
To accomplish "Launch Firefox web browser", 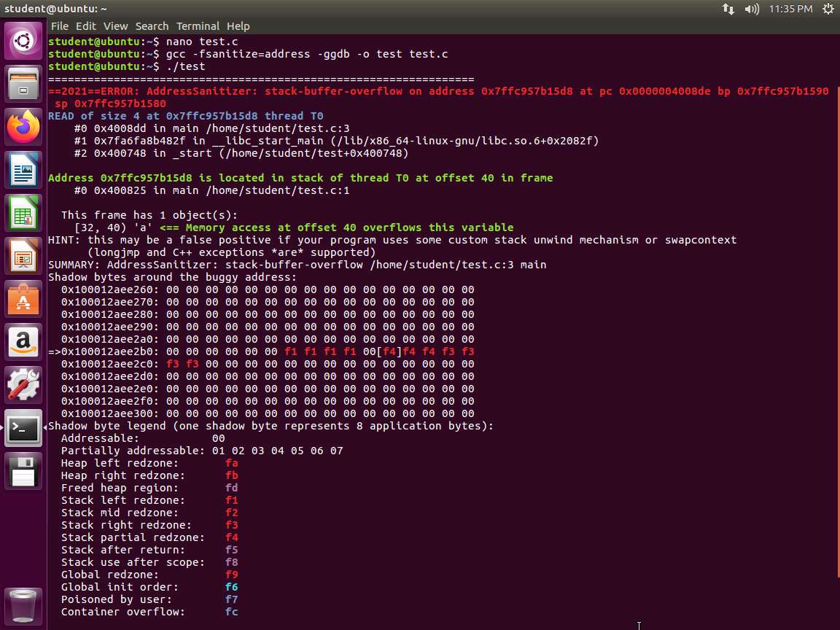I will click(x=23, y=127).
